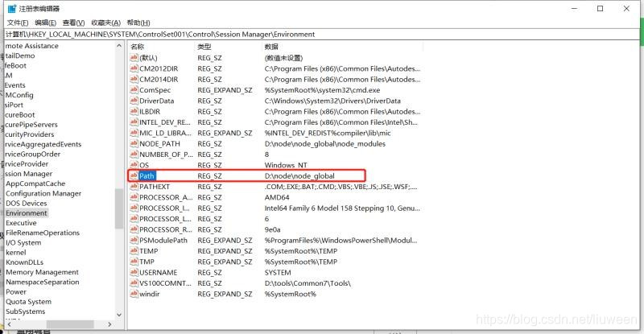The height and width of the screenshot is (334, 644).
Task: Click the data %SystemRoot%\system32\cmd.exe
Action: (x=323, y=90)
